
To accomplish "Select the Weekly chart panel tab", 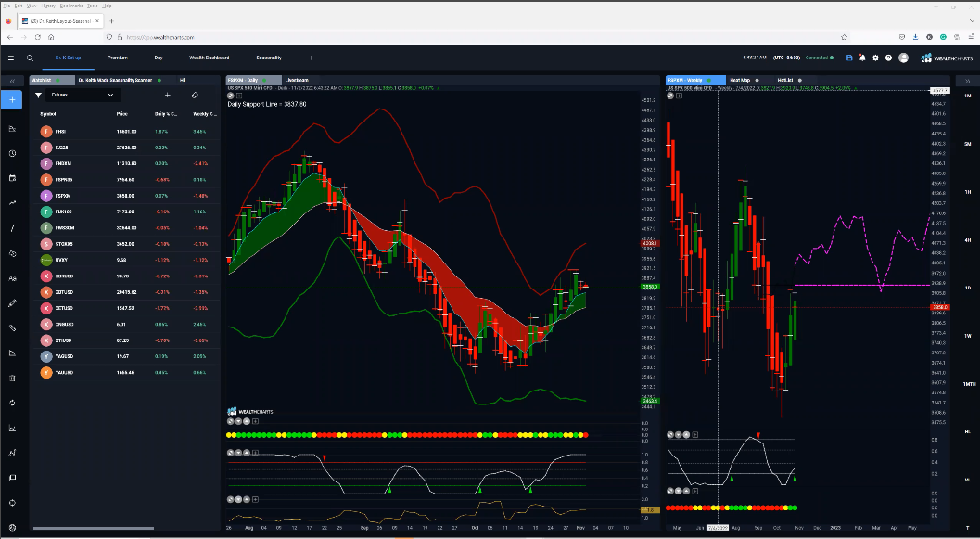I will pos(695,81).
